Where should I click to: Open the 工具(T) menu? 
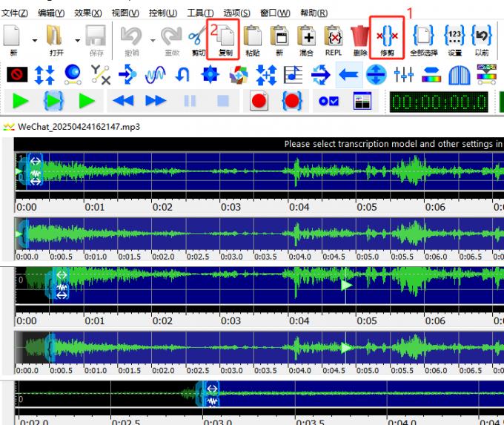tap(200, 13)
